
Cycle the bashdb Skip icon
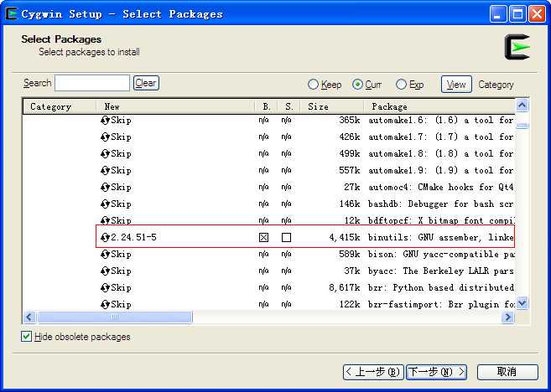click(x=105, y=204)
